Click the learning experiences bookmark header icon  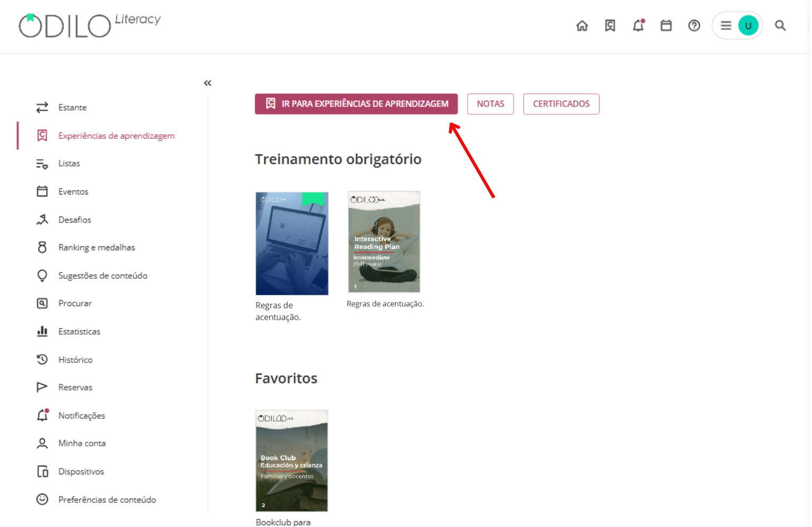[x=610, y=25]
